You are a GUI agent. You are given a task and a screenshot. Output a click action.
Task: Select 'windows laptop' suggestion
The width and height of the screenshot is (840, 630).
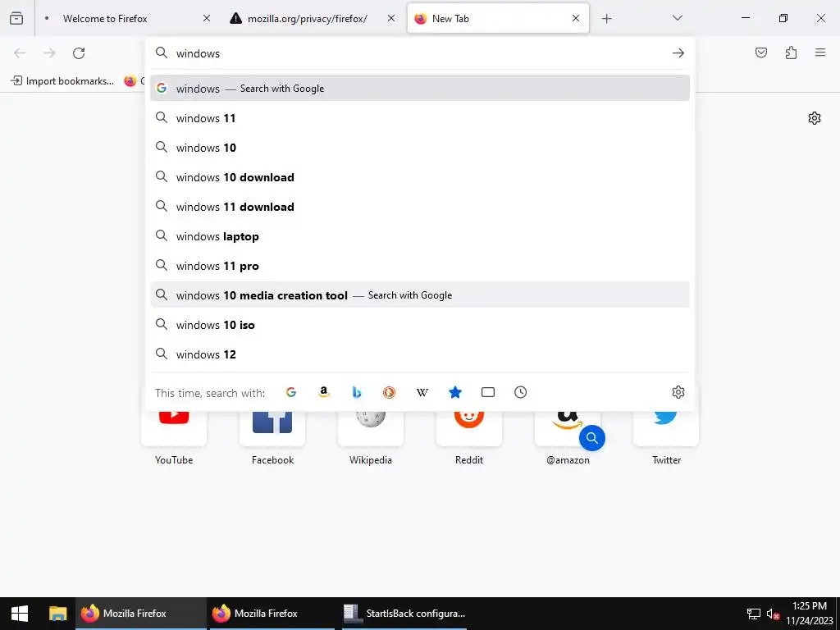[x=420, y=235]
